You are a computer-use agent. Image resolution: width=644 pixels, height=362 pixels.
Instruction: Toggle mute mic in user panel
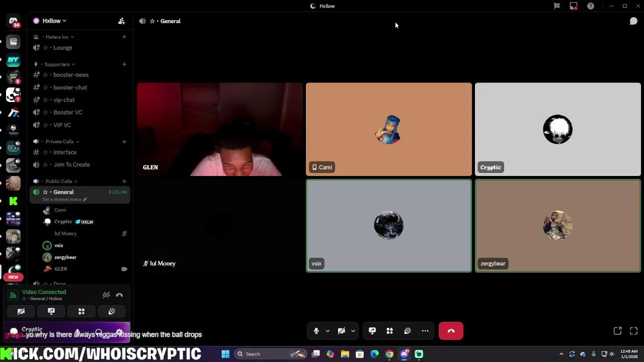[77, 332]
